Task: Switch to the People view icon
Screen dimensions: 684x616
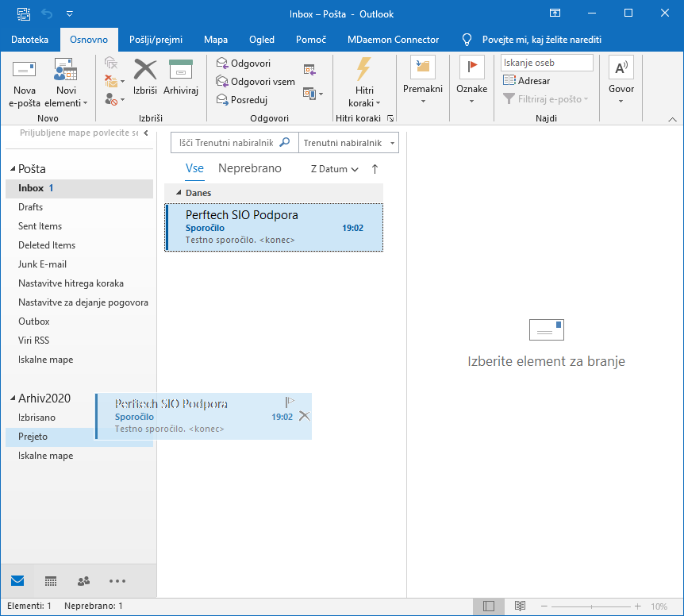Action: (x=83, y=580)
